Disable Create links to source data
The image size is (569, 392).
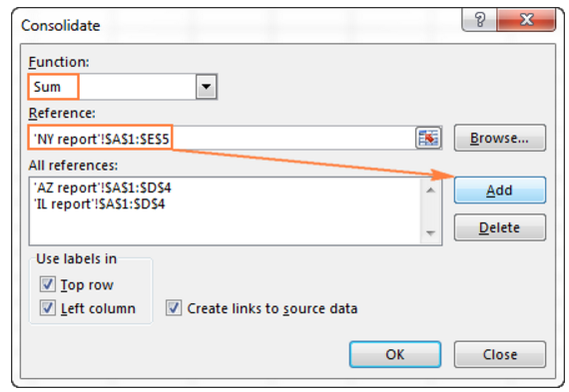coord(174,308)
